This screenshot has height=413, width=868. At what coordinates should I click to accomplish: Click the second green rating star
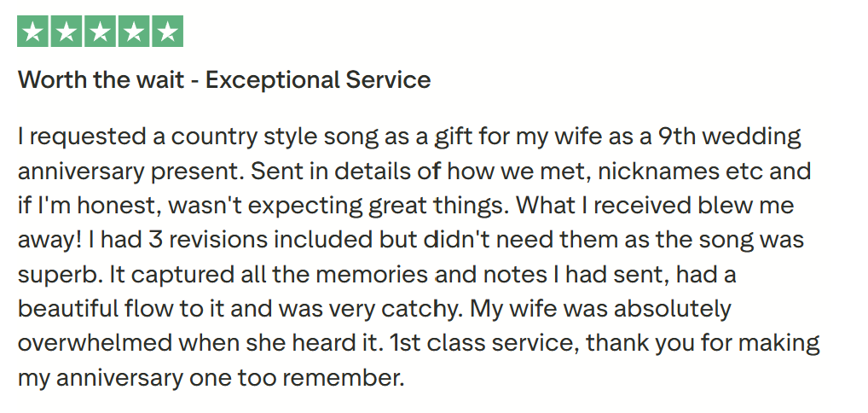pos(67,32)
